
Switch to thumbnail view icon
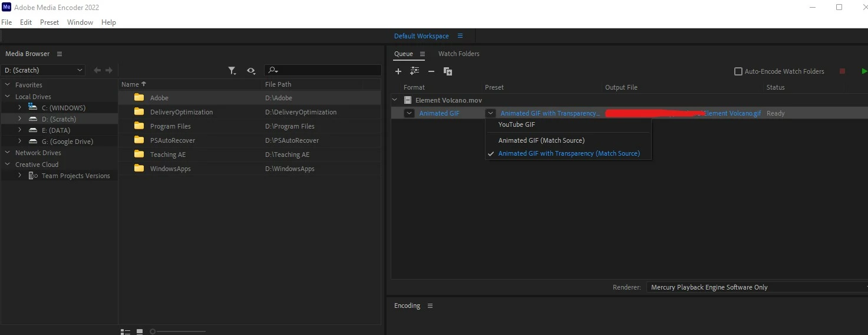(140, 332)
